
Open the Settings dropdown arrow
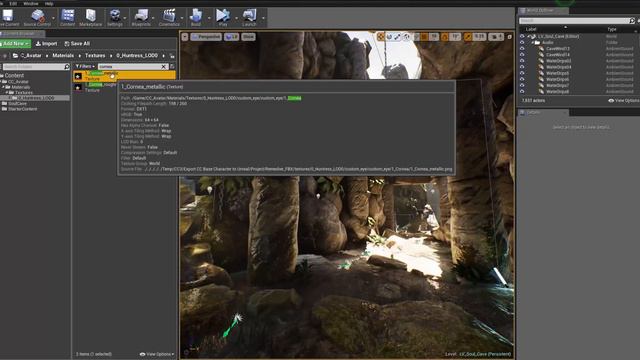coord(125,18)
